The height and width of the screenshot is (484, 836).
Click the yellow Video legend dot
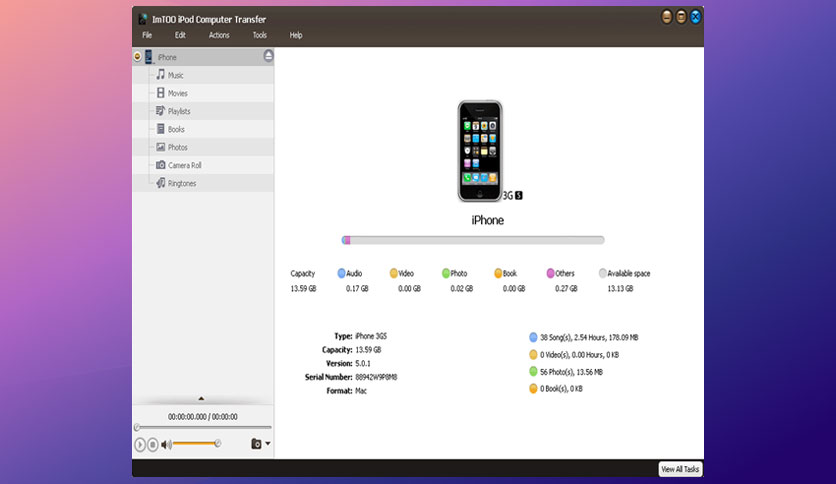(393, 273)
